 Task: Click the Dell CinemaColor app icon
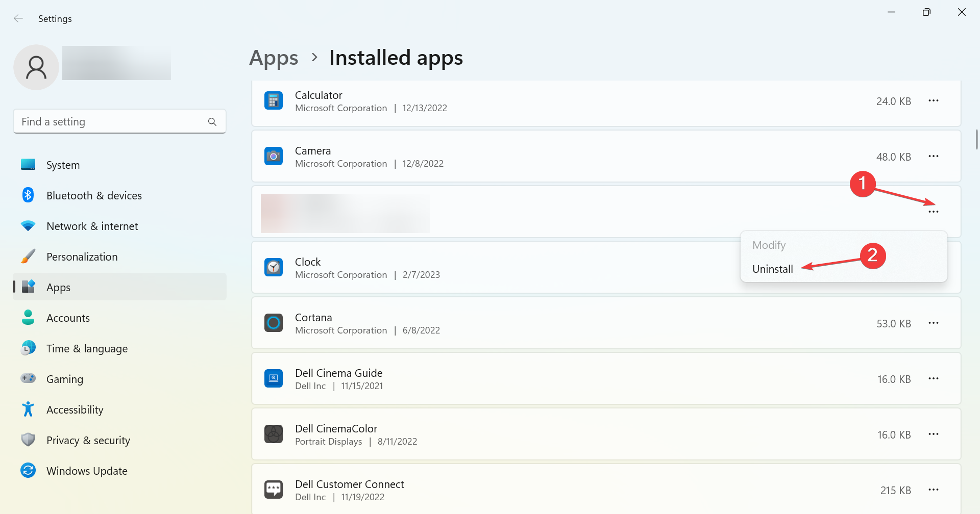click(x=274, y=434)
